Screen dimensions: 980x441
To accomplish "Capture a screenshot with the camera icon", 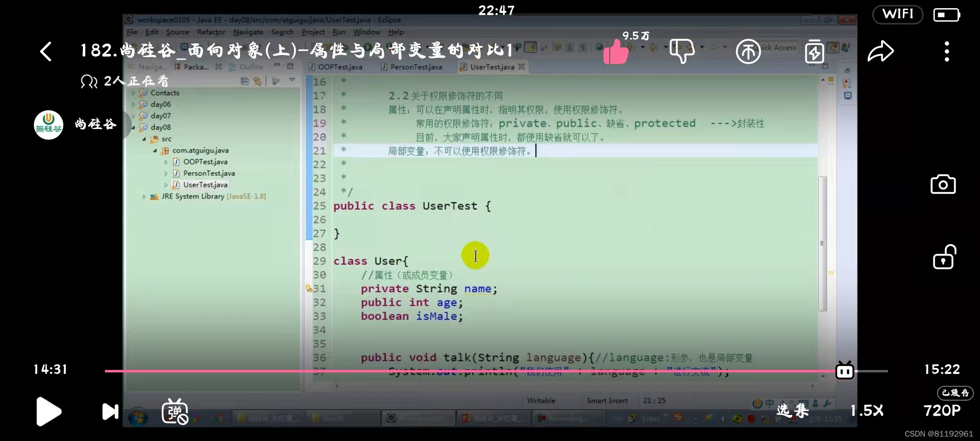I will (x=943, y=184).
